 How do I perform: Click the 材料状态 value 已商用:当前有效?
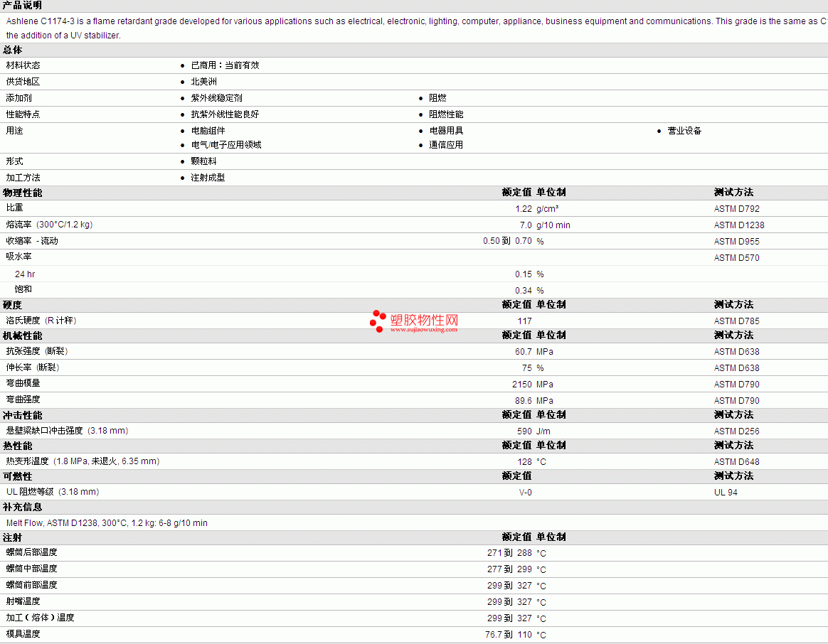point(225,65)
